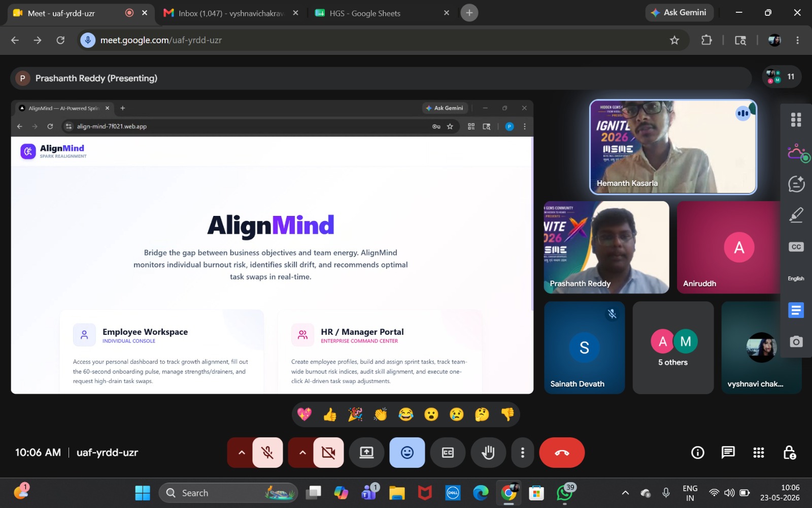Send the thinking face reaction
The width and height of the screenshot is (812, 508).
(482, 415)
